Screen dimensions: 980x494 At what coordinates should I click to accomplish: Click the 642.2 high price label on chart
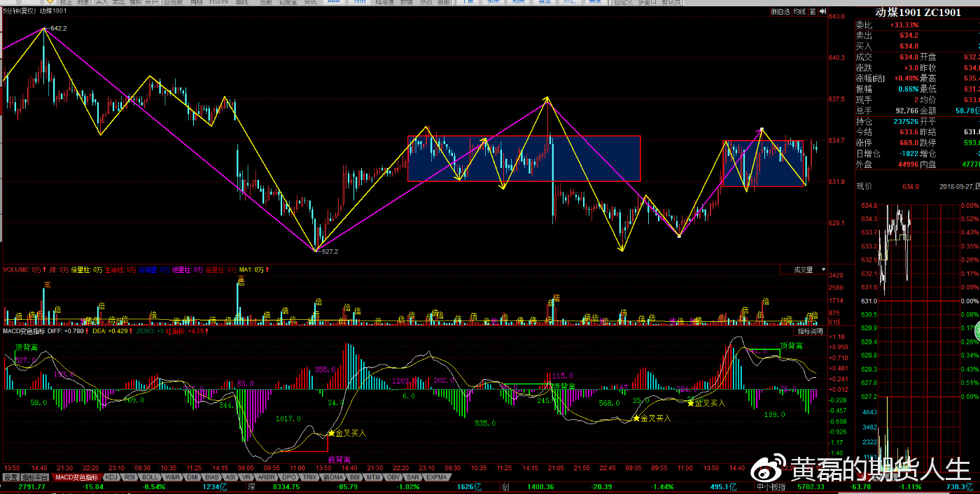[x=59, y=28]
